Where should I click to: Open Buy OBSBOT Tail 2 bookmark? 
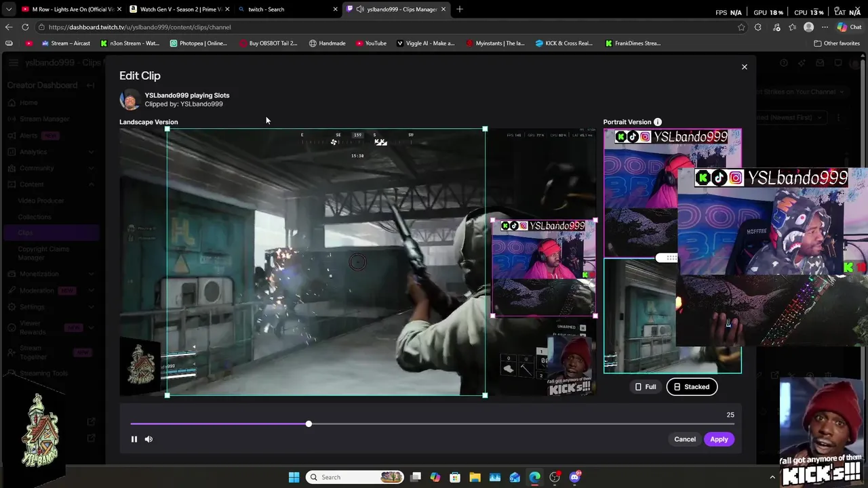pyautogui.click(x=269, y=43)
